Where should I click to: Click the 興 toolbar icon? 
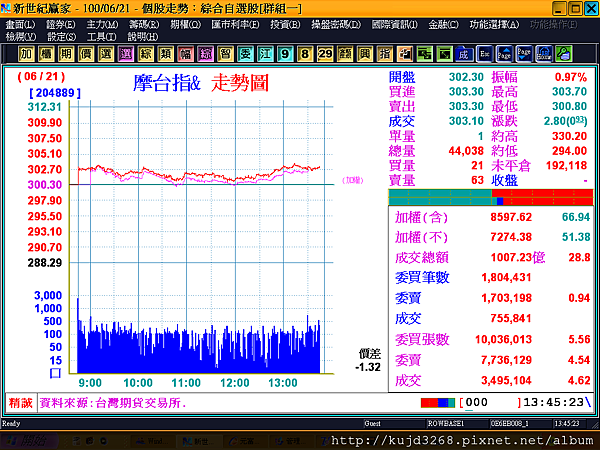click(365, 54)
